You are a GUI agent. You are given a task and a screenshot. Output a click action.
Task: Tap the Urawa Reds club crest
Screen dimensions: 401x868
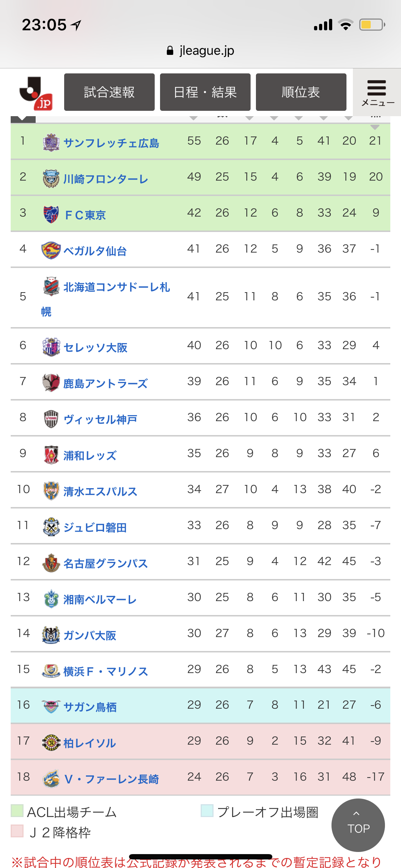click(x=51, y=455)
